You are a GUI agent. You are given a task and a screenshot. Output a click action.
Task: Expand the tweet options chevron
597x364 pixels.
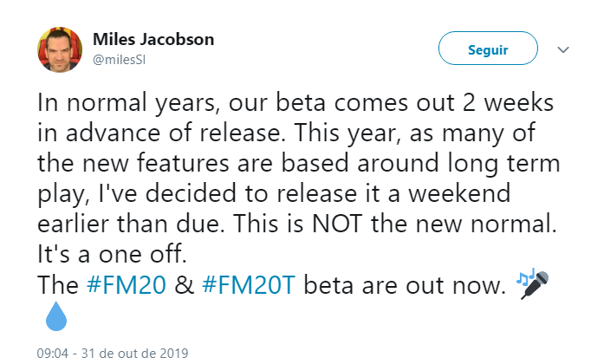click(x=563, y=49)
